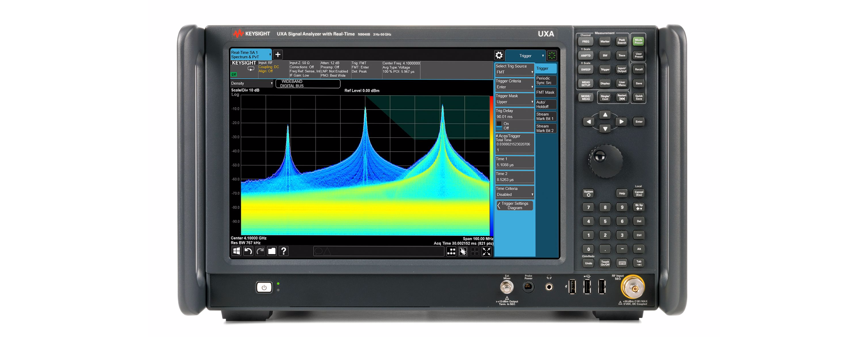The image size is (868, 337).
Task: Tap the on-screen keyboard hardware key
Action: click(x=622, y=263)
